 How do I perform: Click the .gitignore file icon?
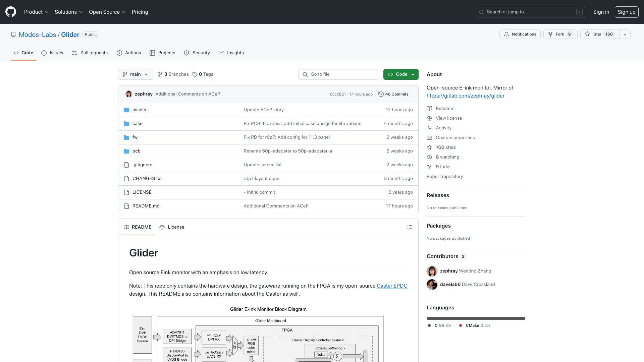tap(126, 165)
